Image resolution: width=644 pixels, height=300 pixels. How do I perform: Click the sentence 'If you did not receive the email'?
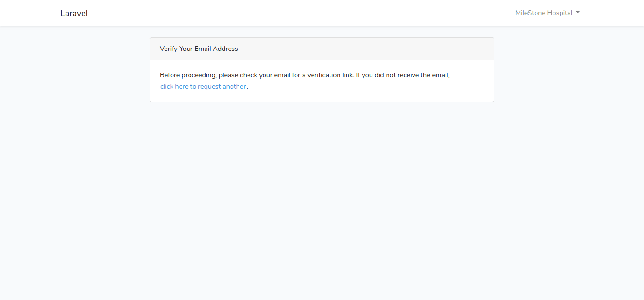[x=403, y=75]
